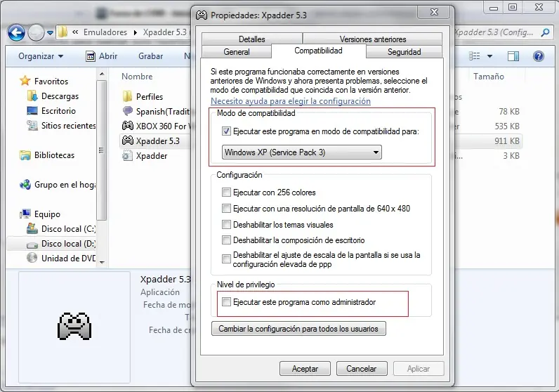The image size is (559, 392).
Task: Click the Xpadder gamepad preview thumbnail
Action: click(74, 326)
